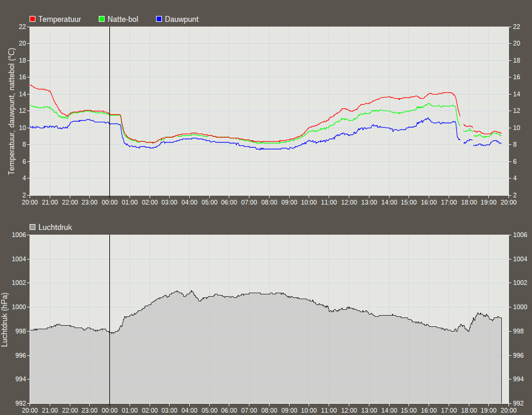Click the 12:00 label under temperature chart
The width and height of the screenshot is (532, 415).
pyautogui.click(x=349, y=202)
